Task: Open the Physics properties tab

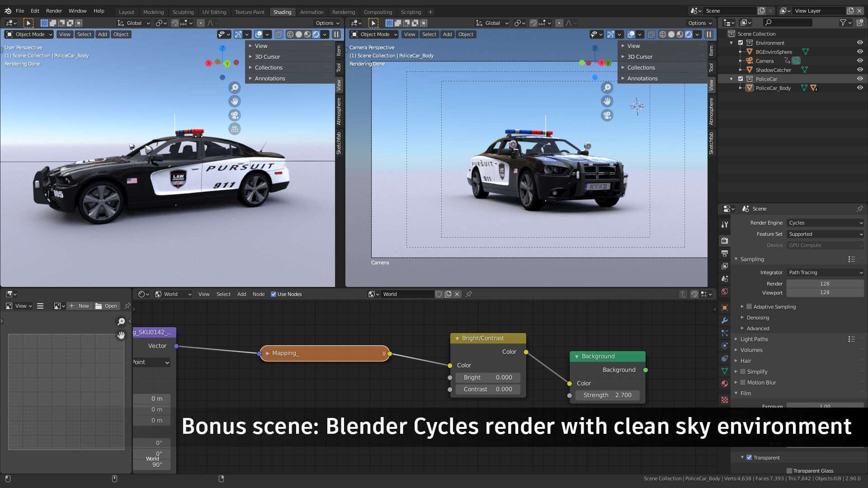Action: [x=725, y=346]
